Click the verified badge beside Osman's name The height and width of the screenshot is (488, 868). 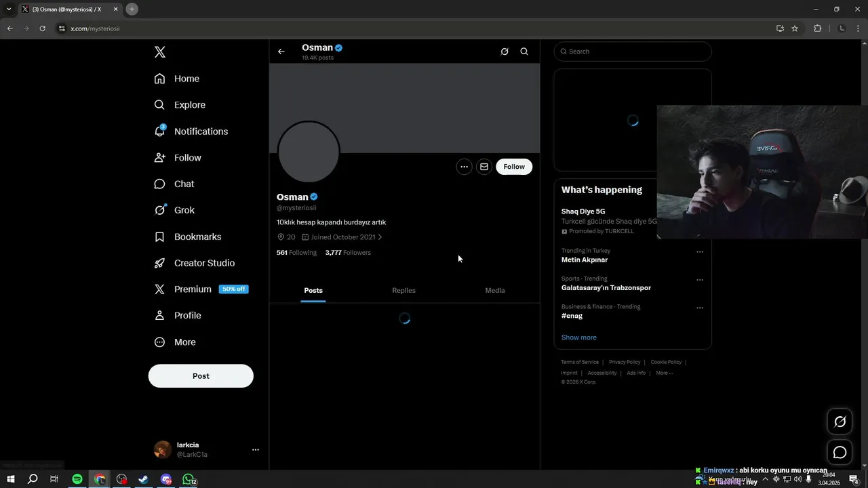pos(314,197)
